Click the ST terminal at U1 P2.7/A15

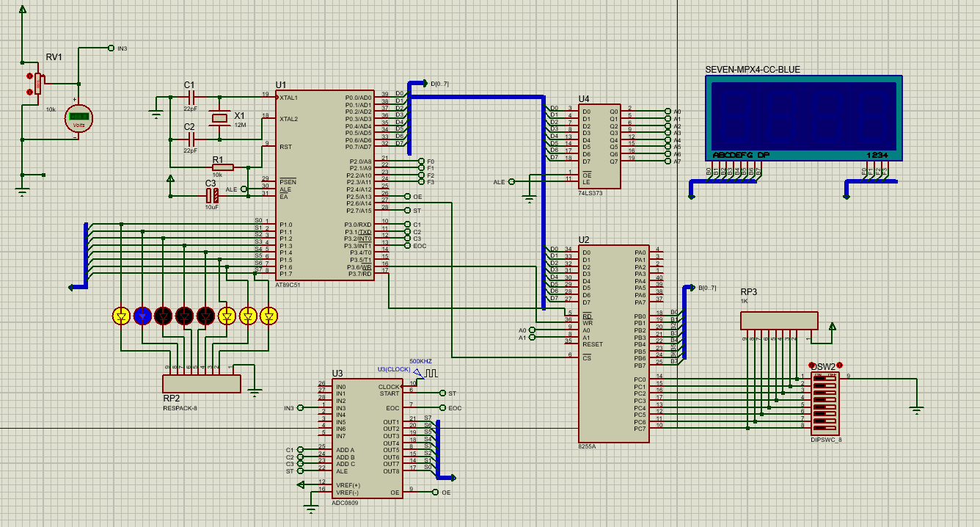click(x=406, y=210)
